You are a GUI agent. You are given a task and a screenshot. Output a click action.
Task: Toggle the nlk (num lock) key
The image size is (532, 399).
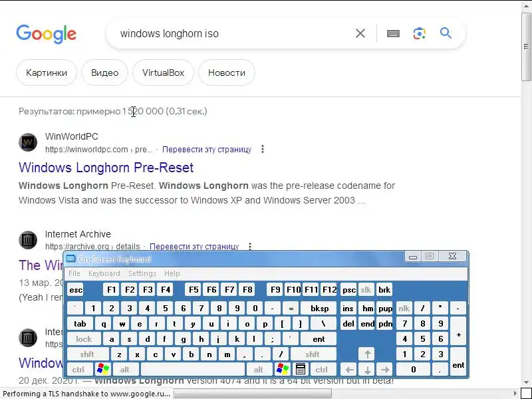coord(404,308)
